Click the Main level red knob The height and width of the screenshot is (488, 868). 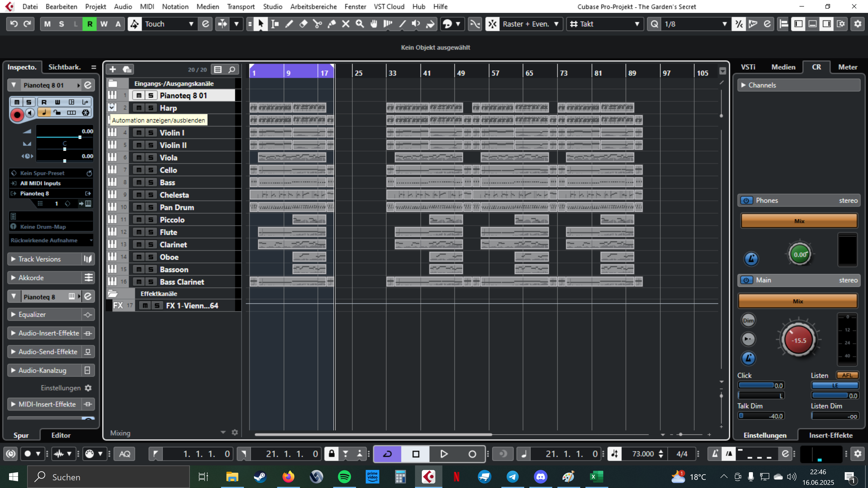point(799,340)
